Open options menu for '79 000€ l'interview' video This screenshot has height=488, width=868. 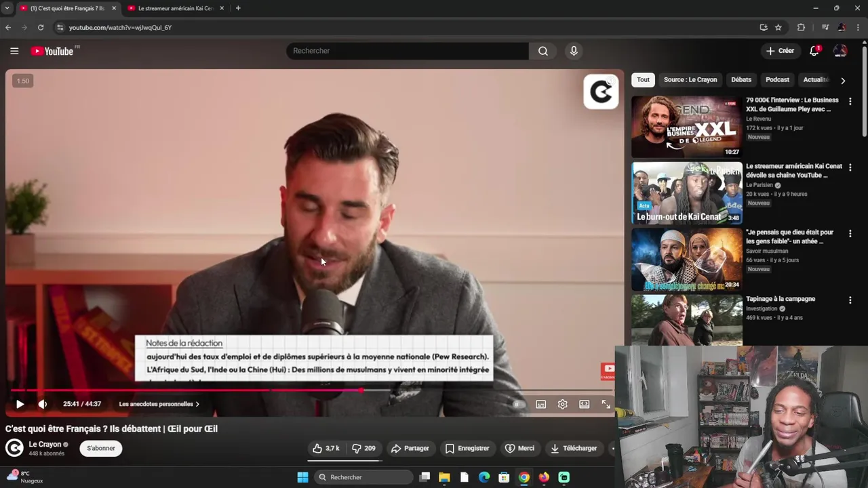[x=850, y=101]
